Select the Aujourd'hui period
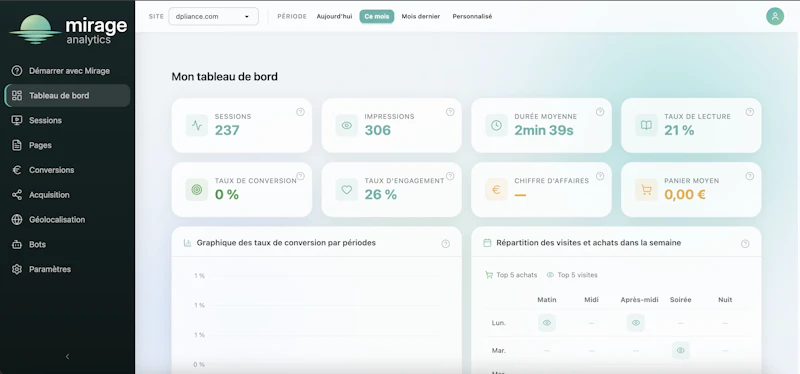Viewport: 800px width, 374px height. pos(334,16)
